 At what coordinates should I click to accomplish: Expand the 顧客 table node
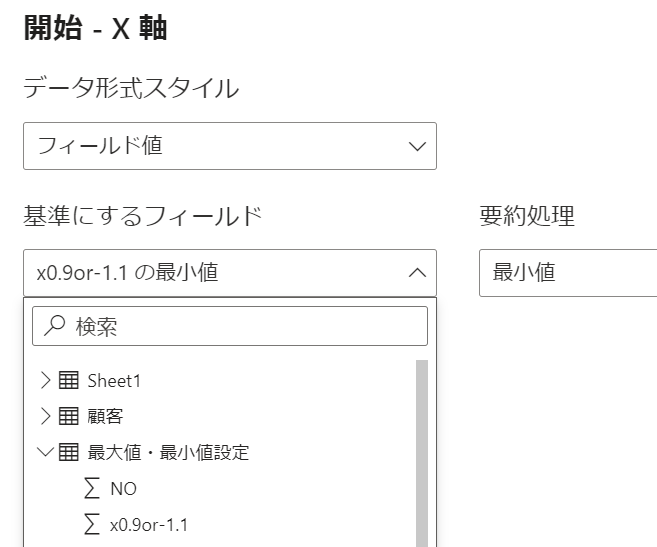(x=45, y=416)
